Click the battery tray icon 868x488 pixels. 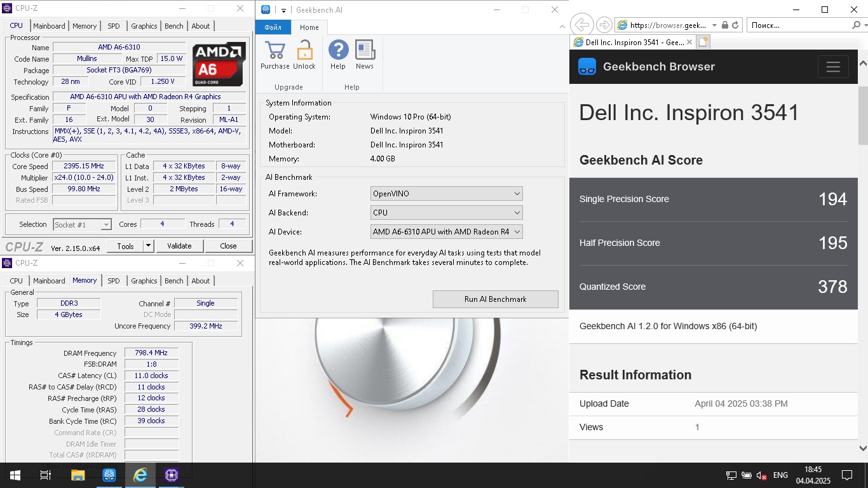(746, 475)
